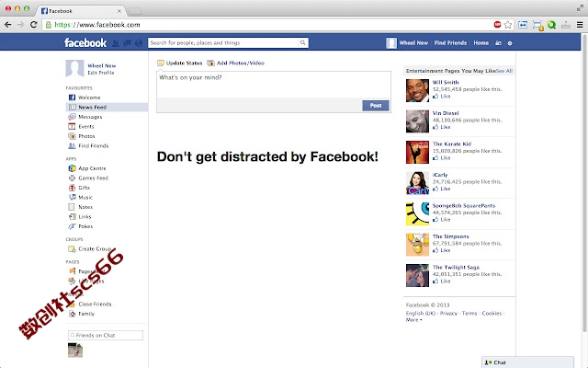Reload the page with refresh icon

[33, 25]
